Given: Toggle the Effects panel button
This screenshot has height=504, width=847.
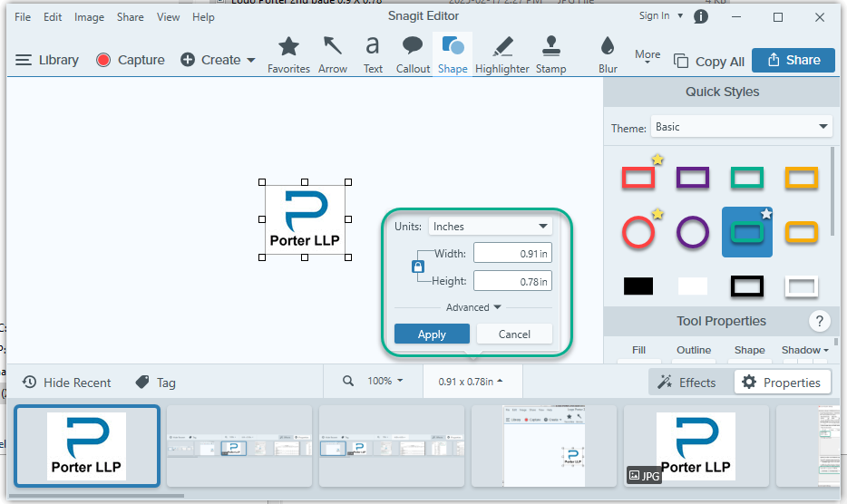Looking at the screenshot, I should point(686,383).
